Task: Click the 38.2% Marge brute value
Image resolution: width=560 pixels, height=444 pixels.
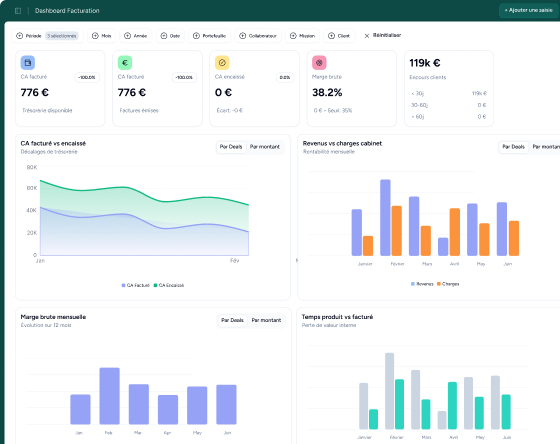Action: coord(327,93)
